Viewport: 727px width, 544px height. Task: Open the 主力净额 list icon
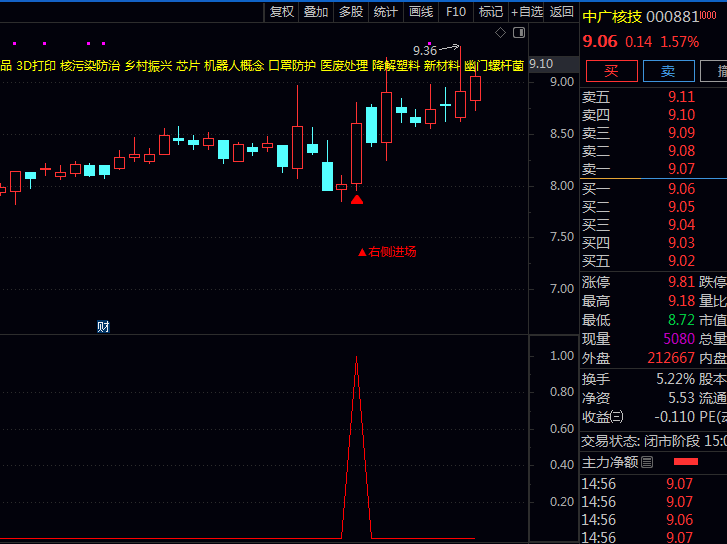pos(647,462)
